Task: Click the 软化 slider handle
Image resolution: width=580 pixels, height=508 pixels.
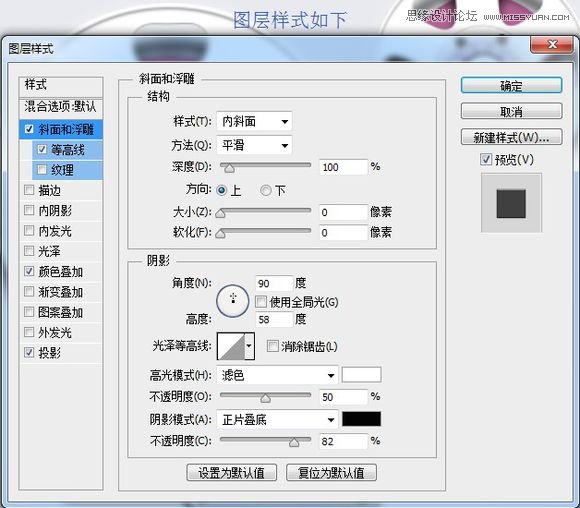Action: 220,234
